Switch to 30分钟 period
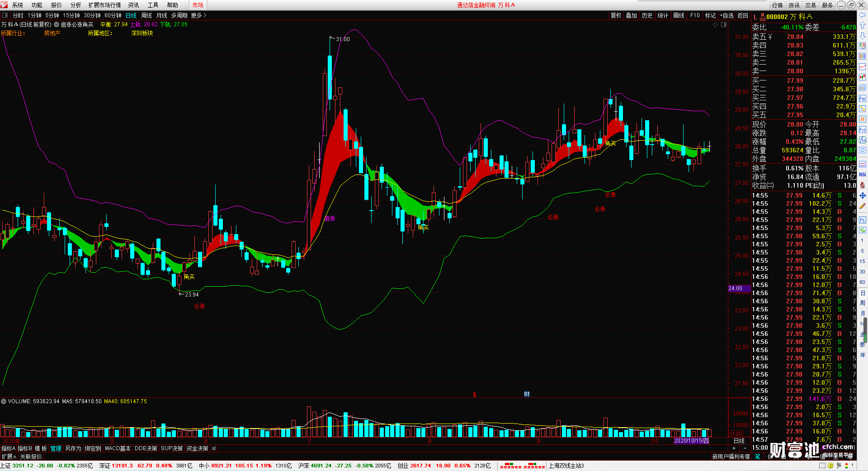This screenshot has height=471, width=868. [x=92, y=15]
